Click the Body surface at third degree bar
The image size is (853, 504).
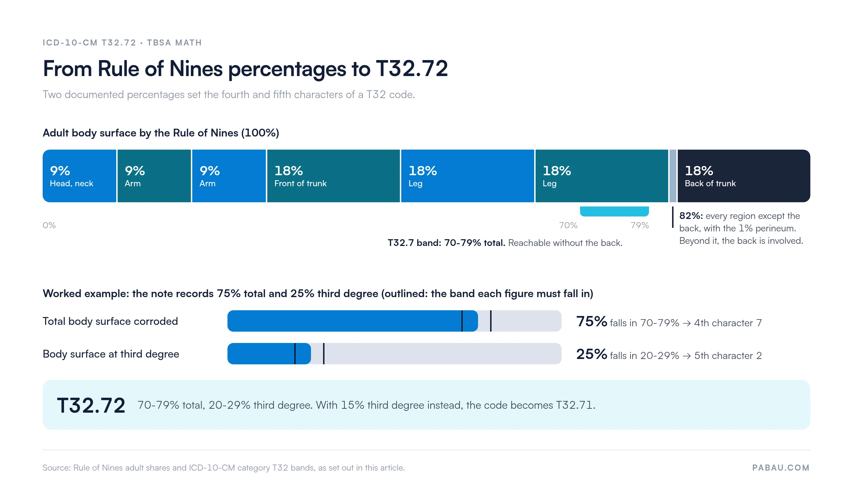[395, 354]
